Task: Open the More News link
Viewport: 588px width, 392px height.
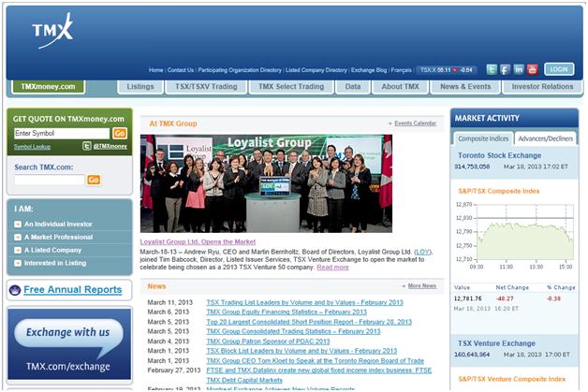Action: (422, 286)
